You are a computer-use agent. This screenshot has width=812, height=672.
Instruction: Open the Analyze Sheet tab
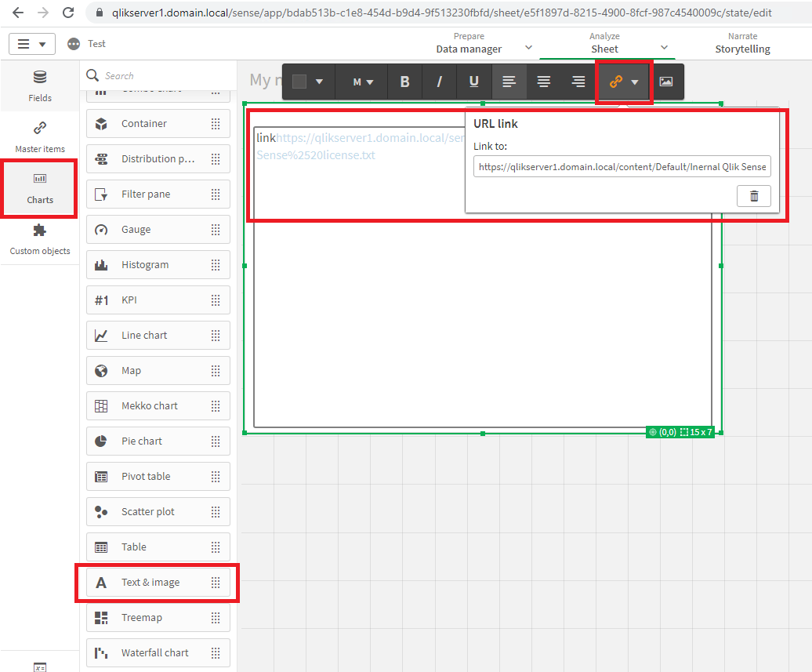604,43
